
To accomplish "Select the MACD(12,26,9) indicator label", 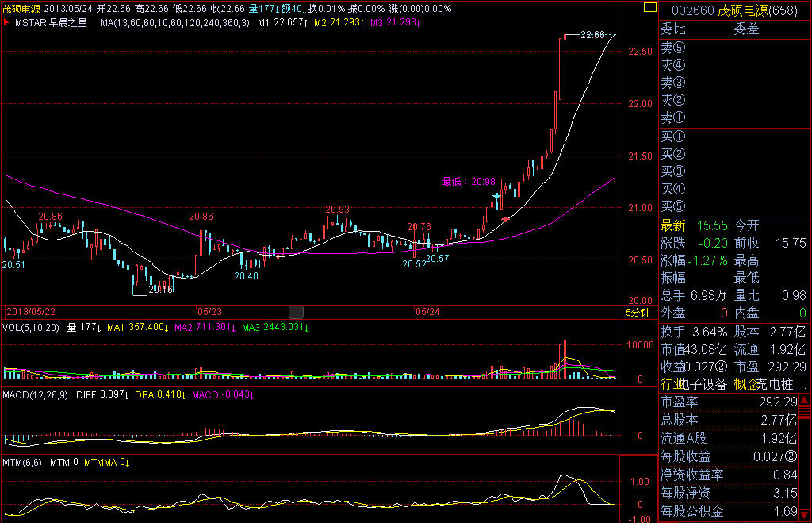I will tap(36, 394).
